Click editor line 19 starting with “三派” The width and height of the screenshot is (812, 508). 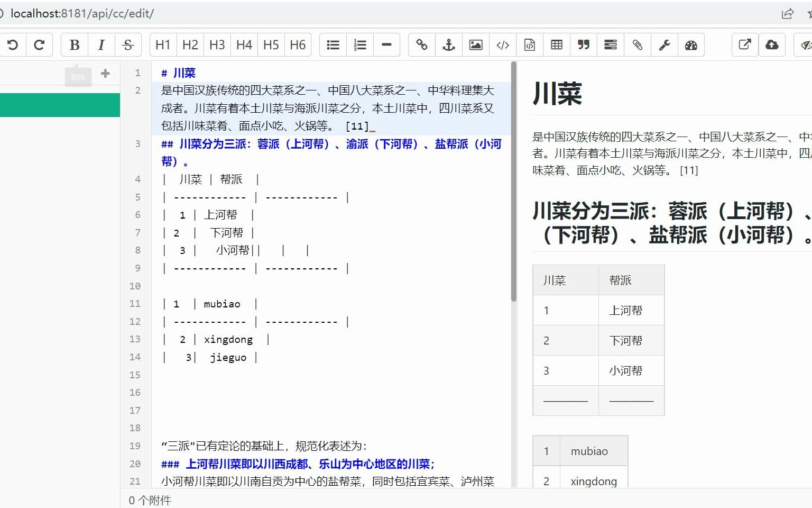click(x=264, y=446)
